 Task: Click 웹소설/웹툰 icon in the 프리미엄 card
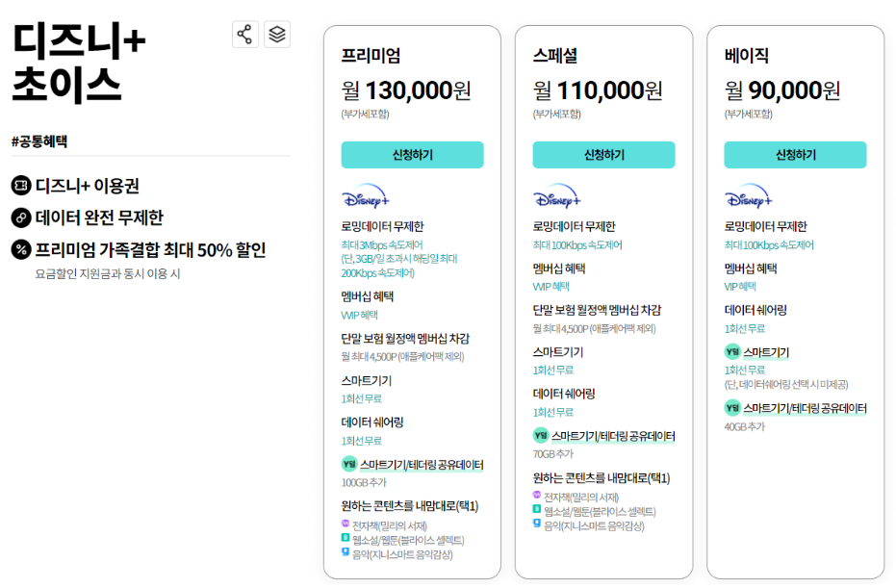pos(346,537)
